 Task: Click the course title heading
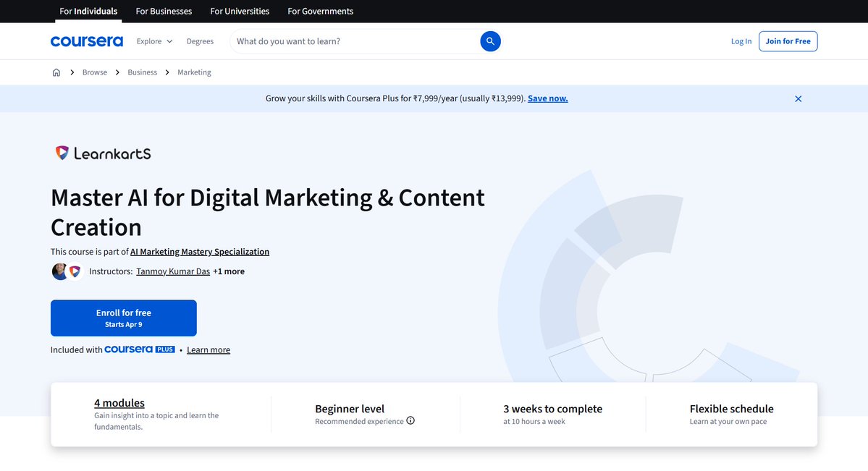[267, 213]
